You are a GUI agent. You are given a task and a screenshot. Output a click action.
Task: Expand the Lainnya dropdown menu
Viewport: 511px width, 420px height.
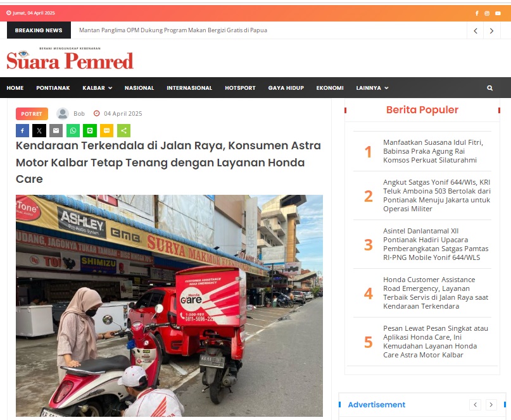tap(372, 88)
